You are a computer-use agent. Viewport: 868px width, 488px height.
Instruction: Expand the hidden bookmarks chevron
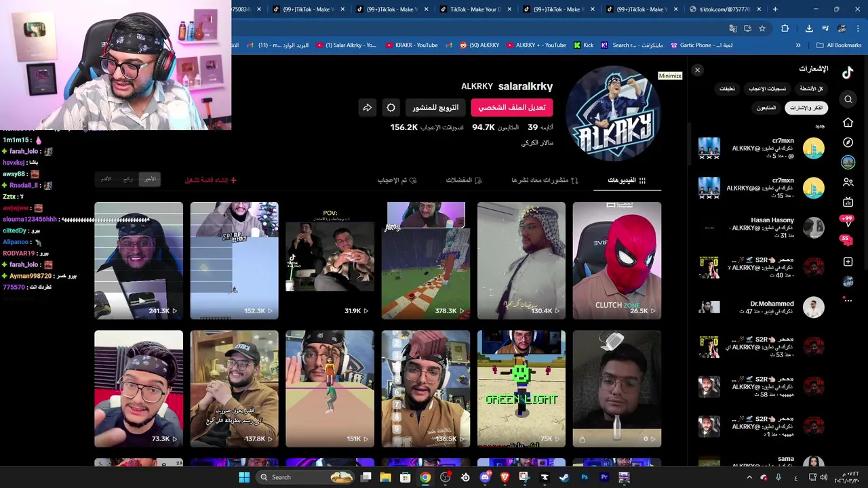(x=798, y=45)
